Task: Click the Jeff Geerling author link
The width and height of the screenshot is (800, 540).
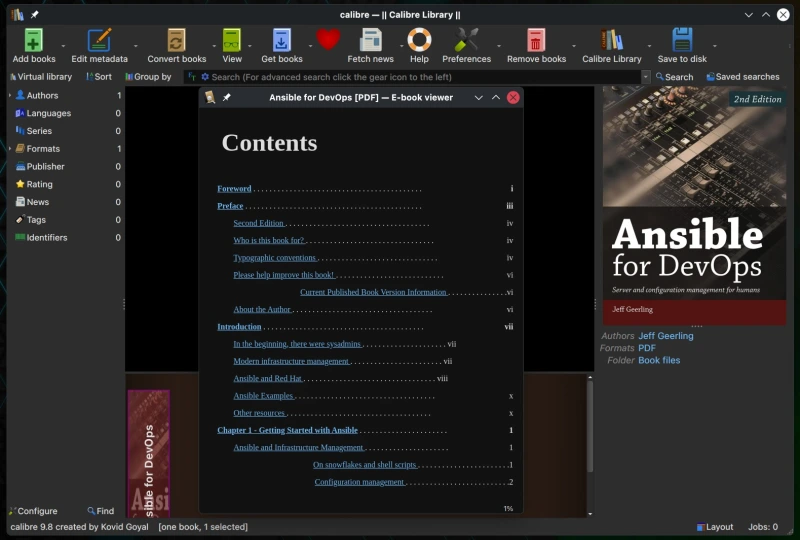Action: [x=665, y=336]
